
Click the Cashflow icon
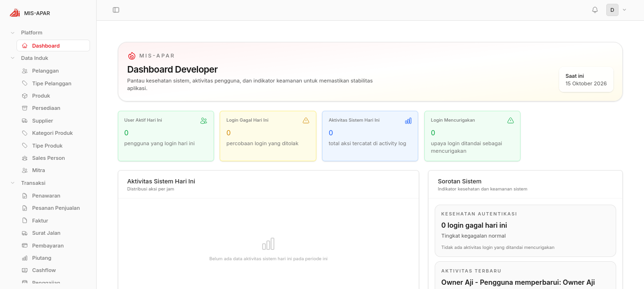pos(25,270)
